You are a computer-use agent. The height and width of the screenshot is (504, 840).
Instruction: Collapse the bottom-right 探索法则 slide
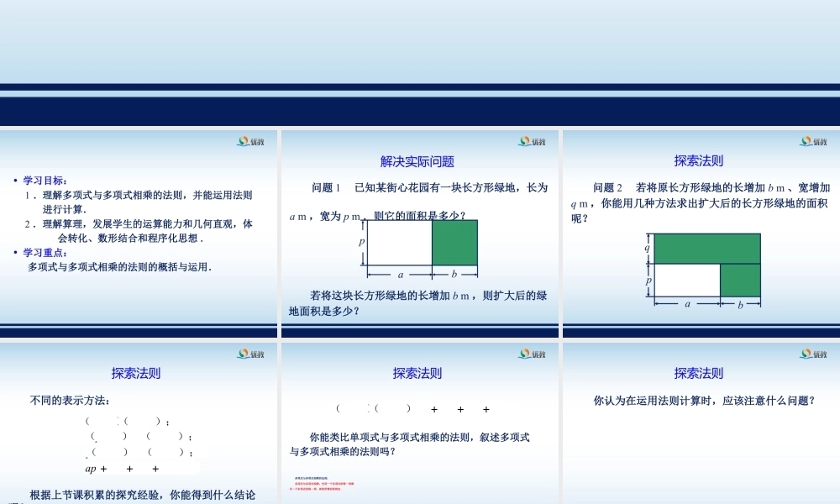pyautogui.click(x=700, y=420)
